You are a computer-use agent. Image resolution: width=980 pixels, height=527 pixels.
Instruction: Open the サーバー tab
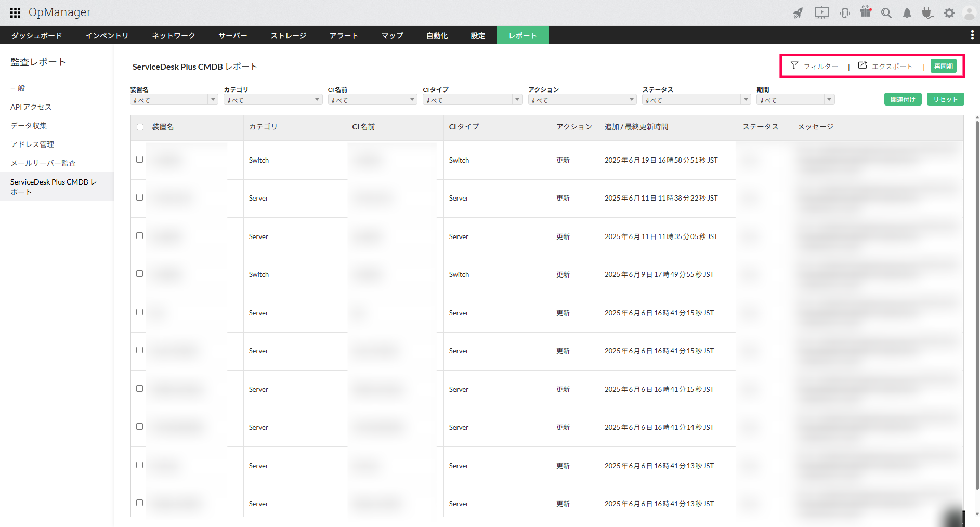[233, 35]
